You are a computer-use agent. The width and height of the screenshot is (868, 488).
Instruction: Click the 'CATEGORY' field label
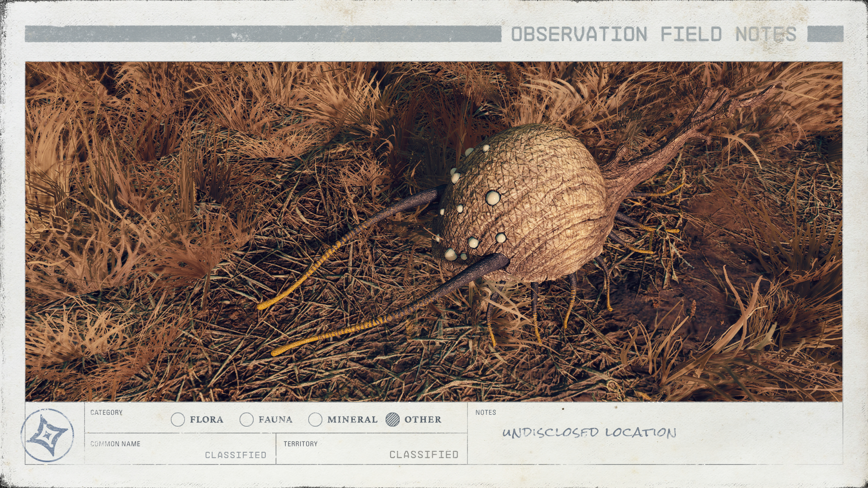[x=106, y=413]
